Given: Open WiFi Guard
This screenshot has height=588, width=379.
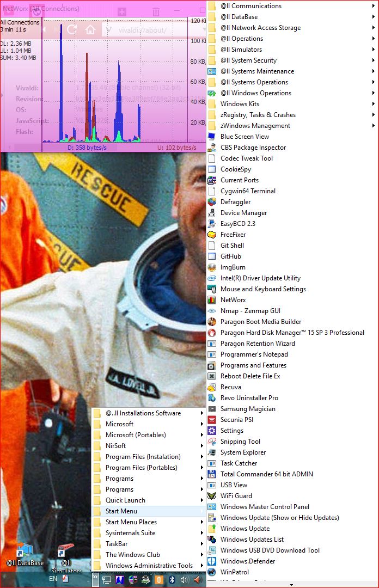Looking at the screenshot, I should (236, 496).
